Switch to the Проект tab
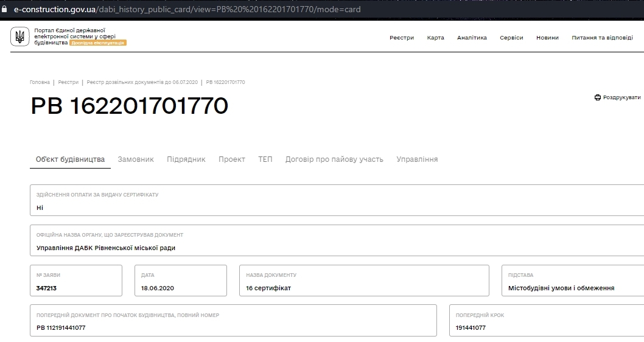Viewport: 644px width, 342px height. point(232,159)
